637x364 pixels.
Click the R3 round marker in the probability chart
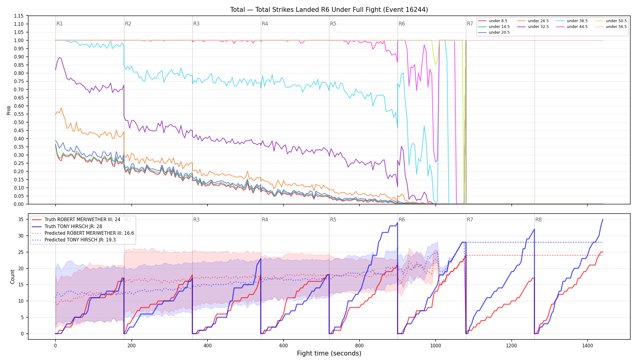196,24
